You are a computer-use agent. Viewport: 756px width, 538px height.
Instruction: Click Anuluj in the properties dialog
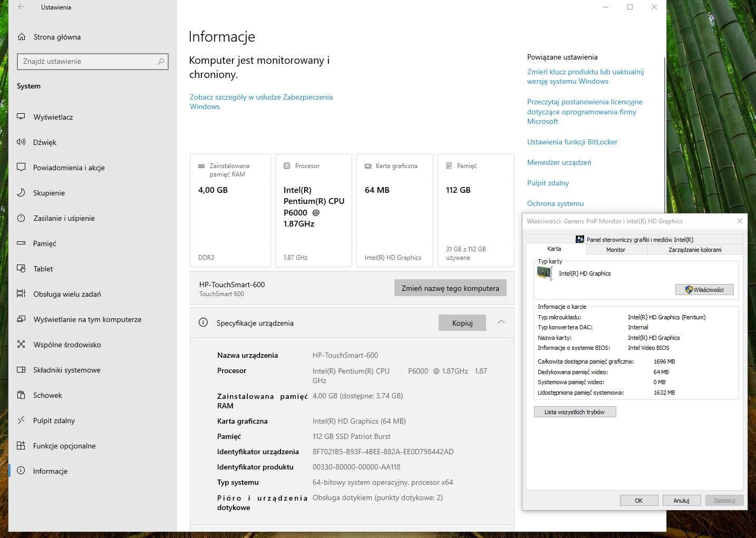coord(682,501)
